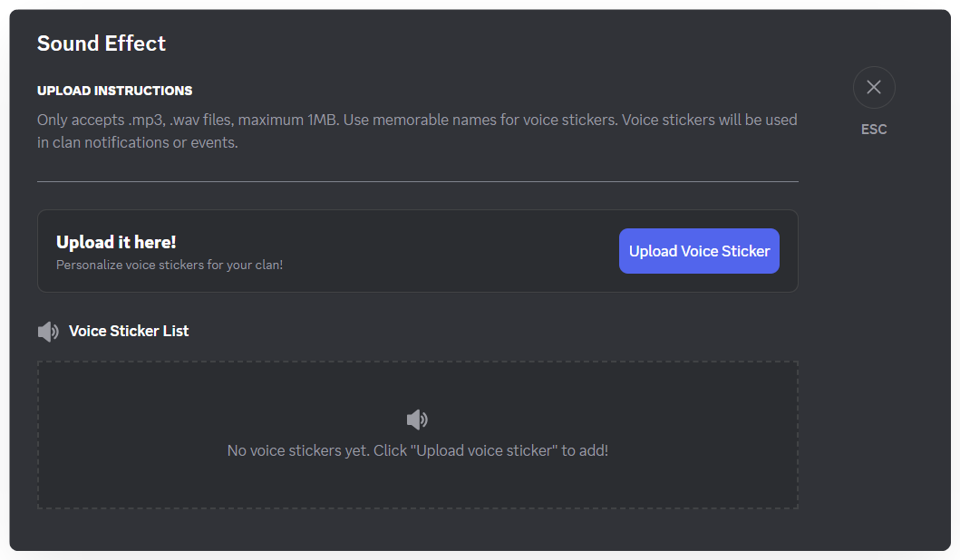Click the word "clan!" in the upload card subtitle

(267, 266)
